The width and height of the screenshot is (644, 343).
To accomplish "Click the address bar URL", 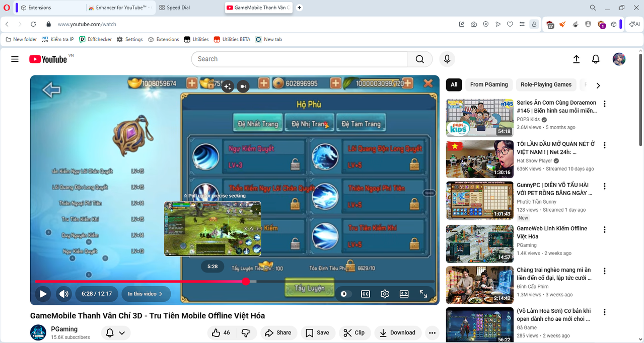I will click(87, 24).
